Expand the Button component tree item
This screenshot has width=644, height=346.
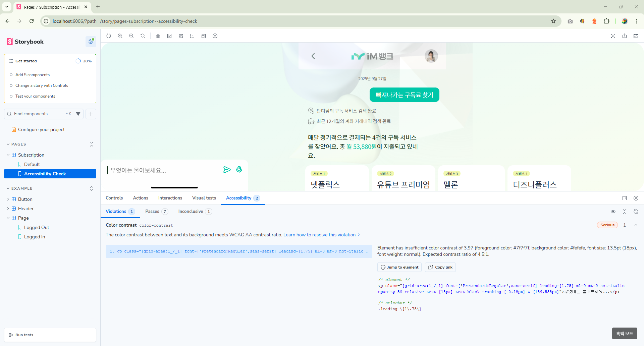pos(8,199)
